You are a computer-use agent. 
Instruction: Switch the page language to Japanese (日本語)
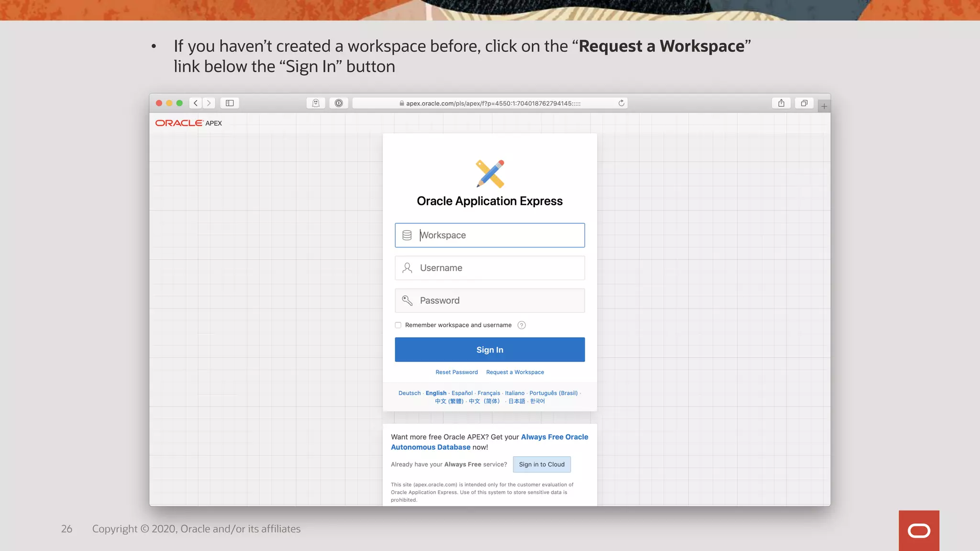click(516, 401)
